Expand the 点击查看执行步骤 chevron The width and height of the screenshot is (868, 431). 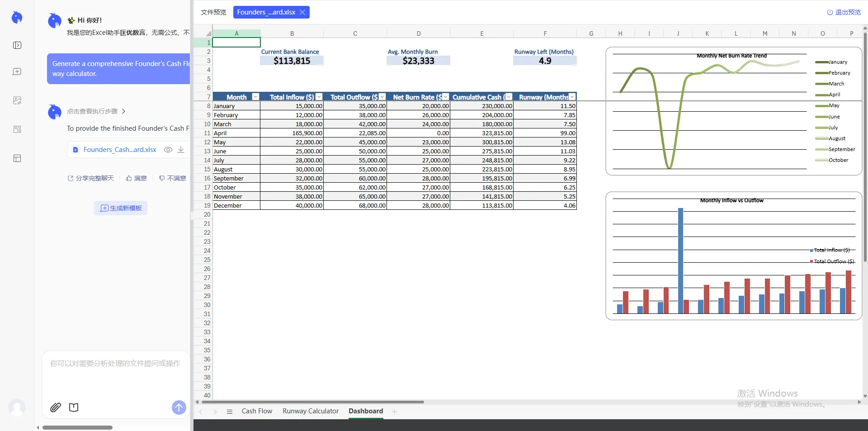pos(124,111)
